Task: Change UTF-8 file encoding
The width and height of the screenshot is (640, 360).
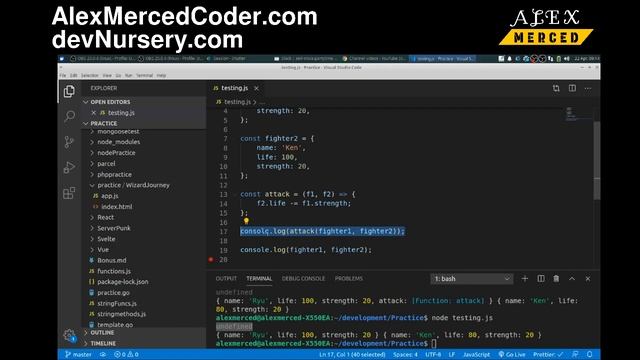Action: 433,354
